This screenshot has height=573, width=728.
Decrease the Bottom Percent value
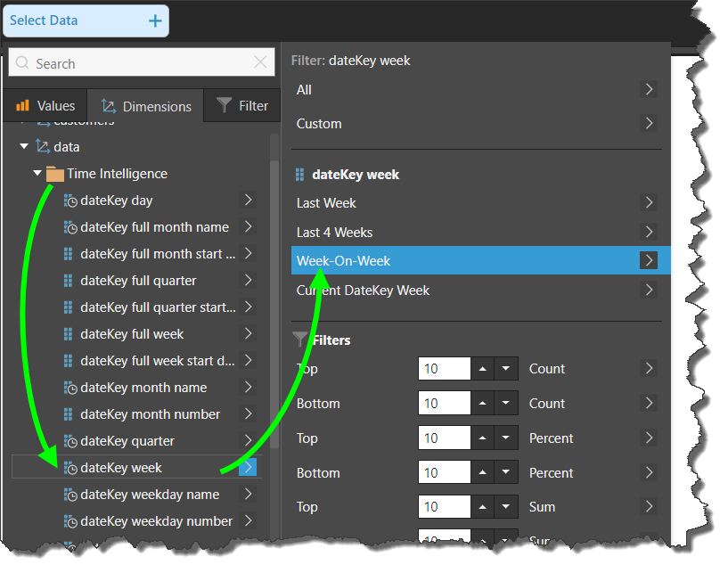[x=506, y=473]
